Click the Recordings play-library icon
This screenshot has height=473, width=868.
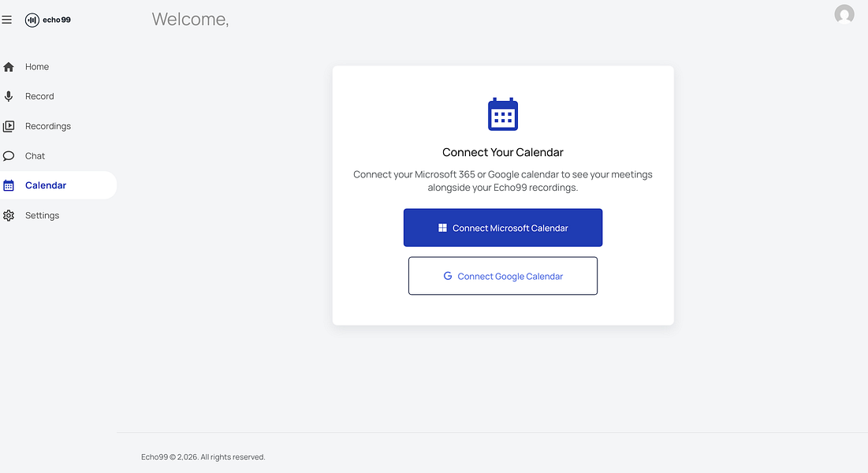[9, 126]
